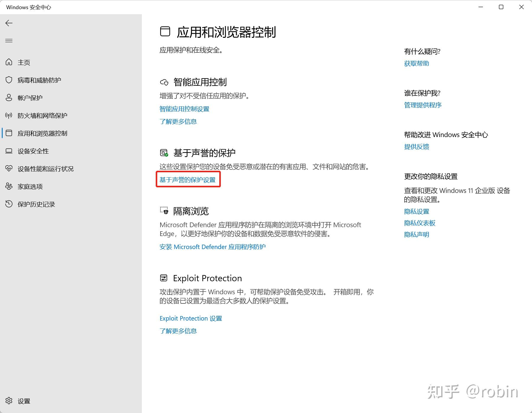This screenshot has height=413, width=532.
Task: Open Exploit Protection 设置 link
Action: click(191, 318)
